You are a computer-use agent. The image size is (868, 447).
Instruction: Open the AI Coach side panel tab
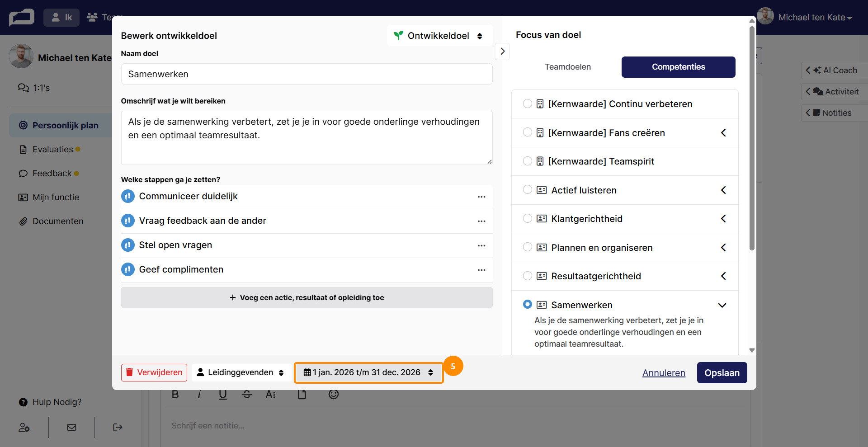click(x=834, y=70)
